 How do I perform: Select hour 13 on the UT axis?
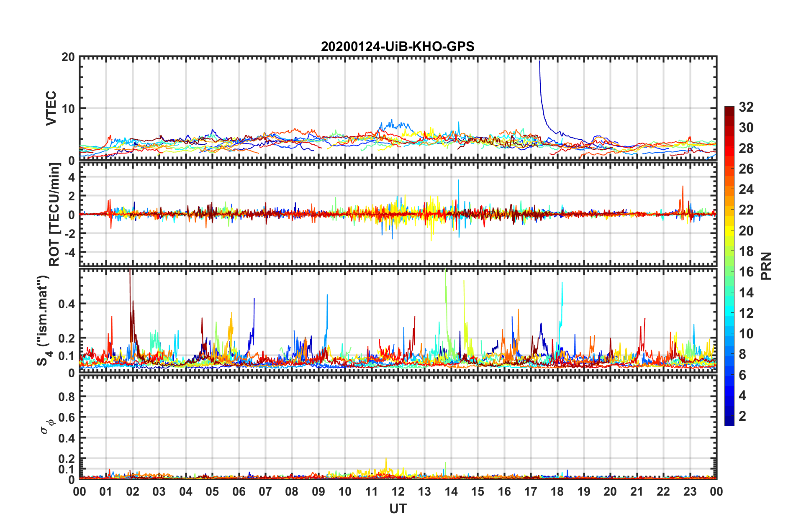coord(424,491)
